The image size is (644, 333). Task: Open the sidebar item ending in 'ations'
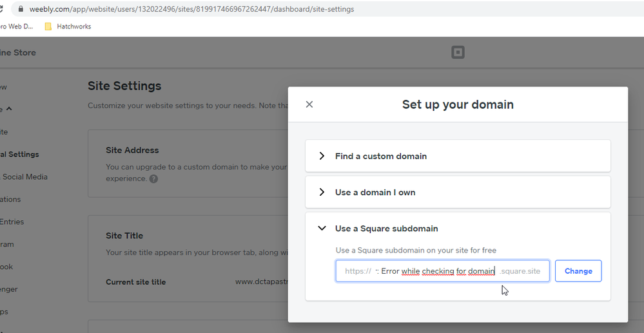click(10, 199)
